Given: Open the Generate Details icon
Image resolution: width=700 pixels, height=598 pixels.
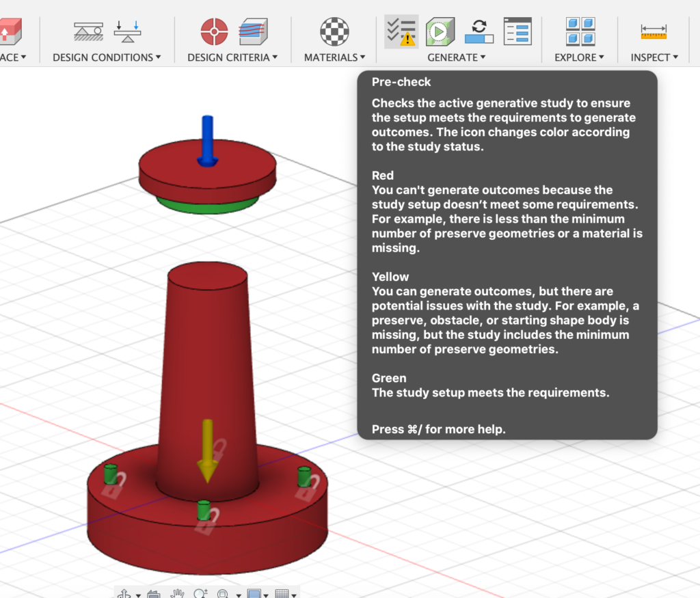Looking at the screenshot, I should pos(517,31).
